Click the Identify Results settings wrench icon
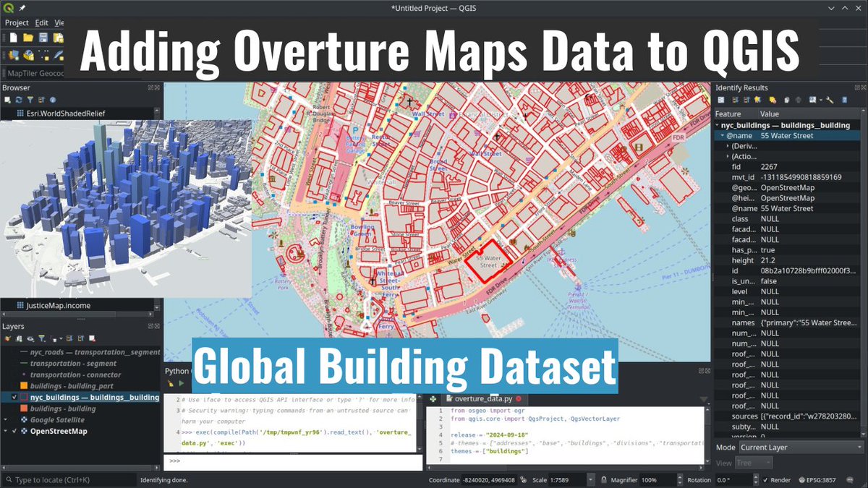 pos(830,100)
